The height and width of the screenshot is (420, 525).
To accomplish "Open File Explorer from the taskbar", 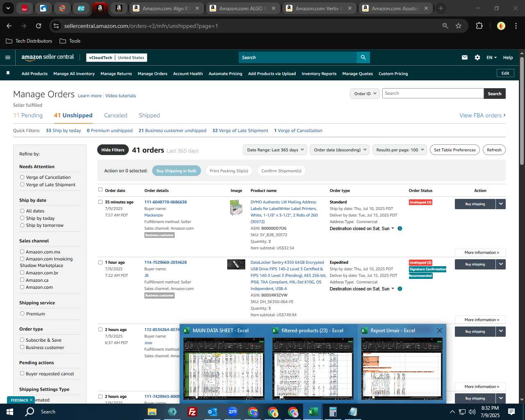I will [152, 412].
